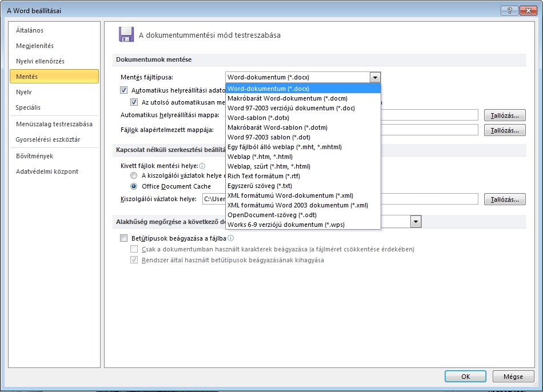Go to Gyorselérési eszköztár category
This screenshot has width=543, height=392.
(x=54, y=139)
